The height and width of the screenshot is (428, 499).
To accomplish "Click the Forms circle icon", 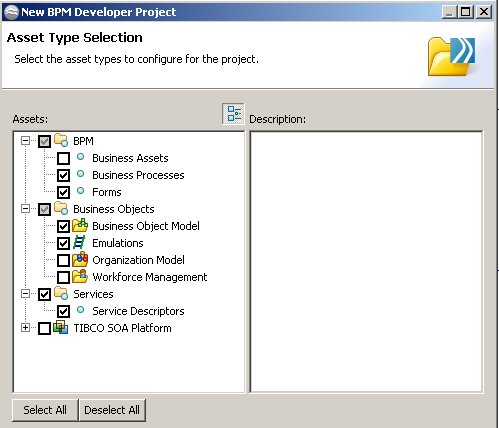I will 80,191.
